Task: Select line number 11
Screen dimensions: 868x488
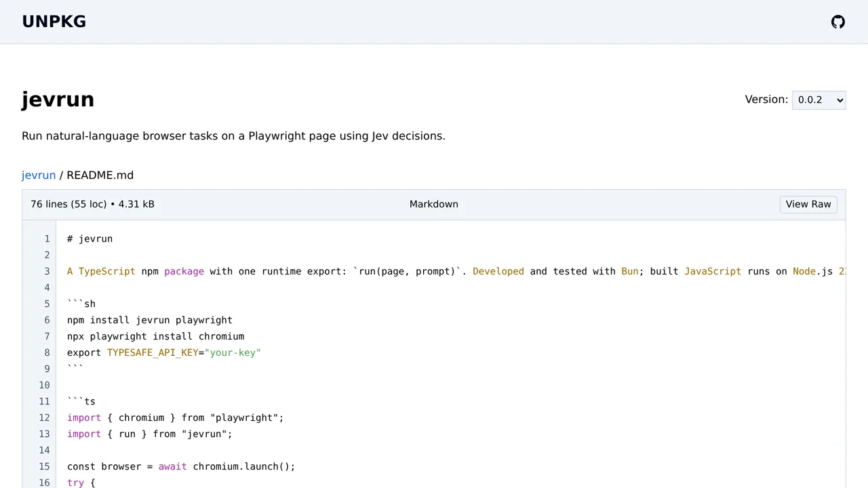Action: coord(45,401)
